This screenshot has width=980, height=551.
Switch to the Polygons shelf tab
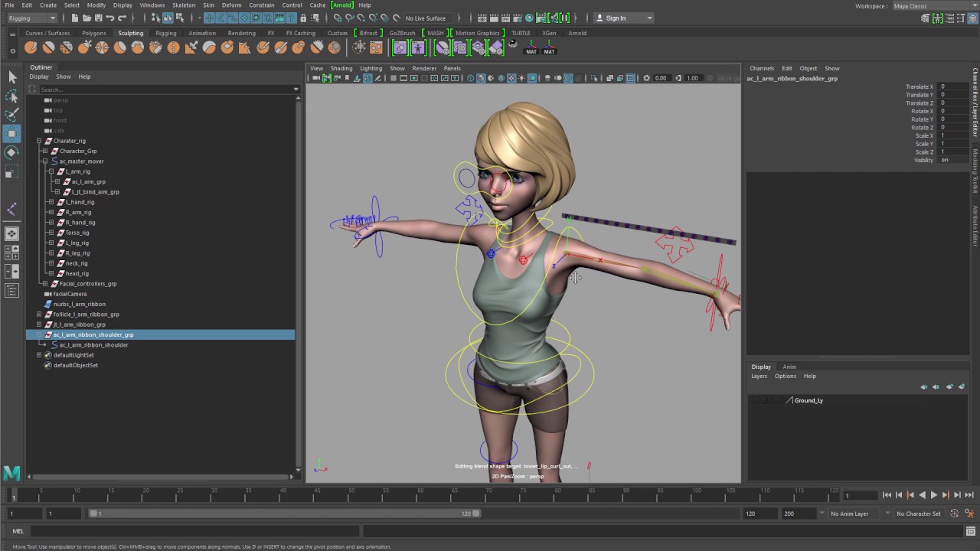(x=94, y=33)
